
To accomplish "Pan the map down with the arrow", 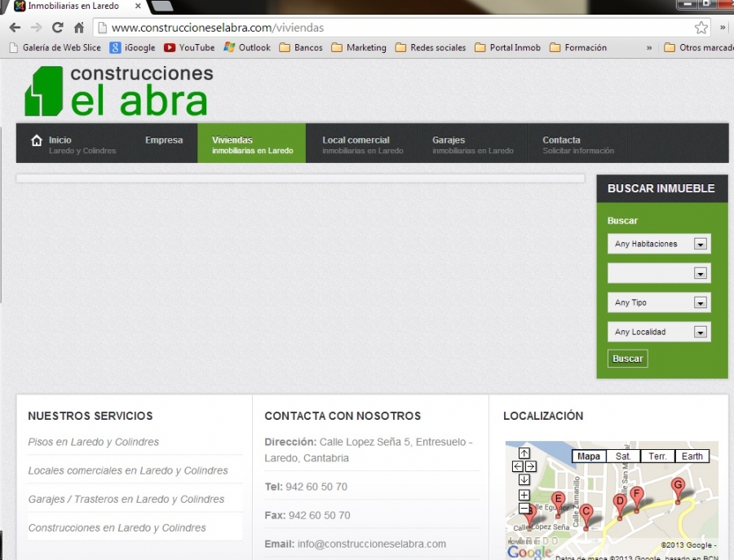I will (x=524, y=479).
